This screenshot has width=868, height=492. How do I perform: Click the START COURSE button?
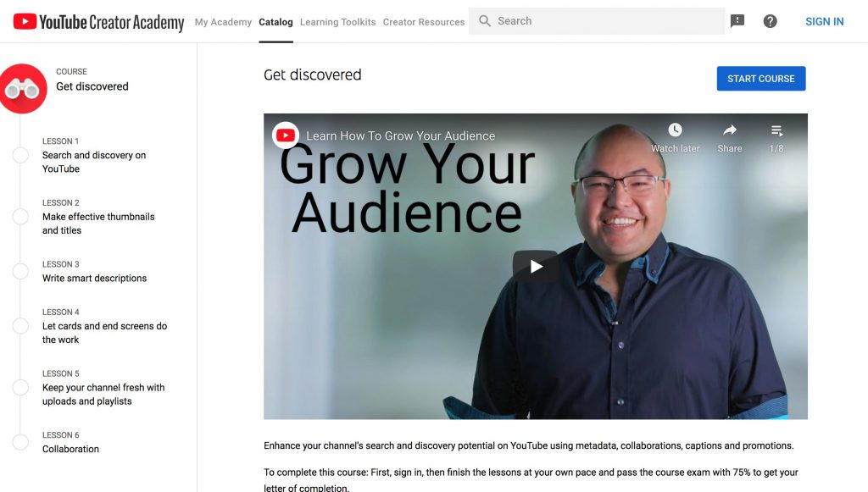tap(761, 79)
